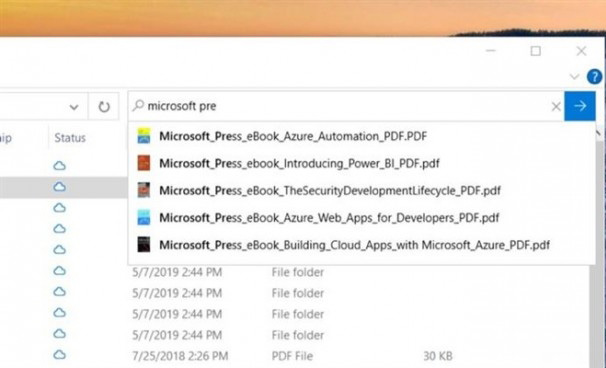
Task: Click the 'PDF File' type cell
Action: (x=292, y=356)
